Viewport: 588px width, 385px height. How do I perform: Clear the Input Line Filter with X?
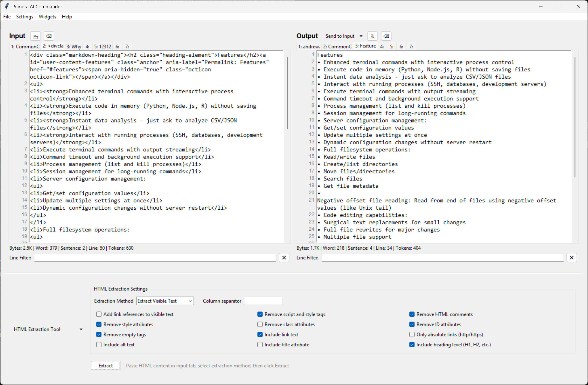tap(284, 258)
